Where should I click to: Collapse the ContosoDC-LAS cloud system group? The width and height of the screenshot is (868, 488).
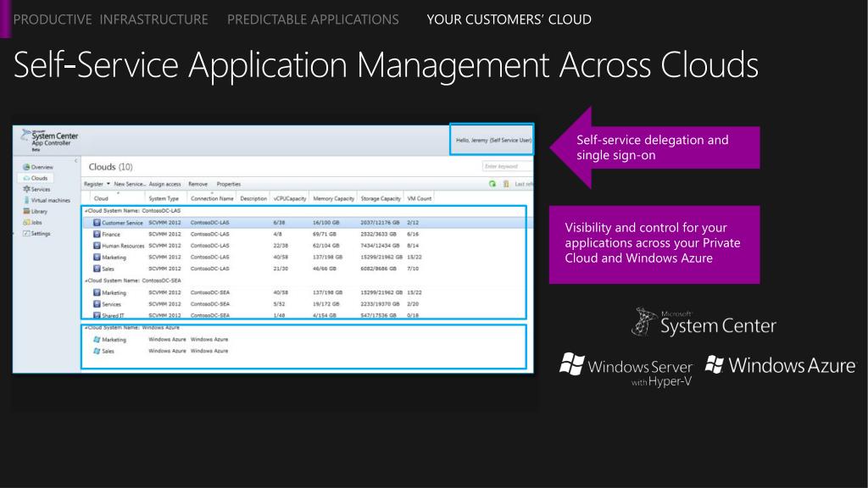pyautogui.click(x=86, y=211)
